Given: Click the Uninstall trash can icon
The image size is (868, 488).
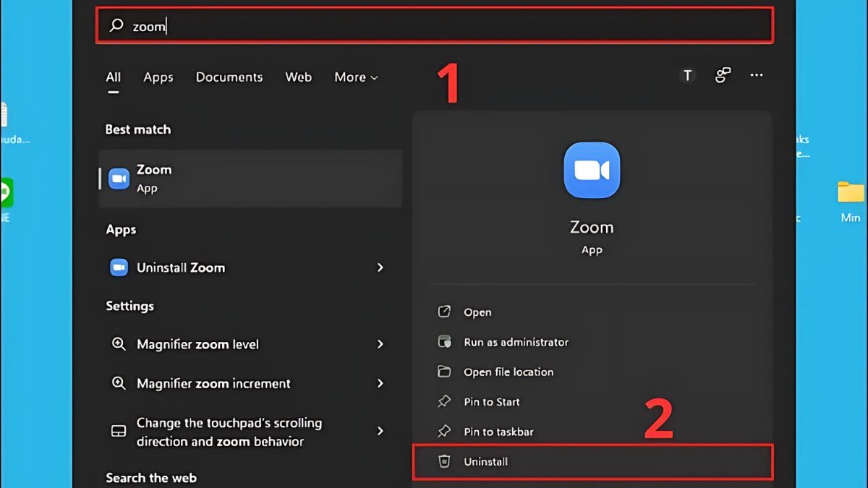Looking at the screenshot, I should (x=444, y=461).
